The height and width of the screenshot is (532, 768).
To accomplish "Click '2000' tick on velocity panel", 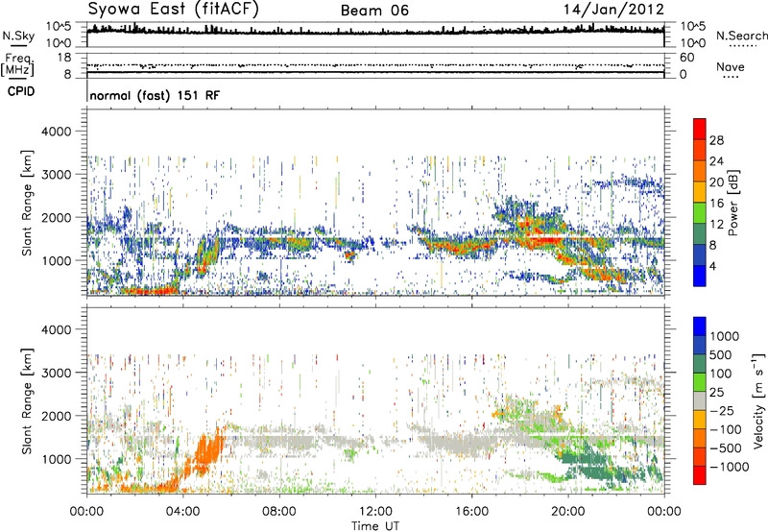I will click(56, 416).
